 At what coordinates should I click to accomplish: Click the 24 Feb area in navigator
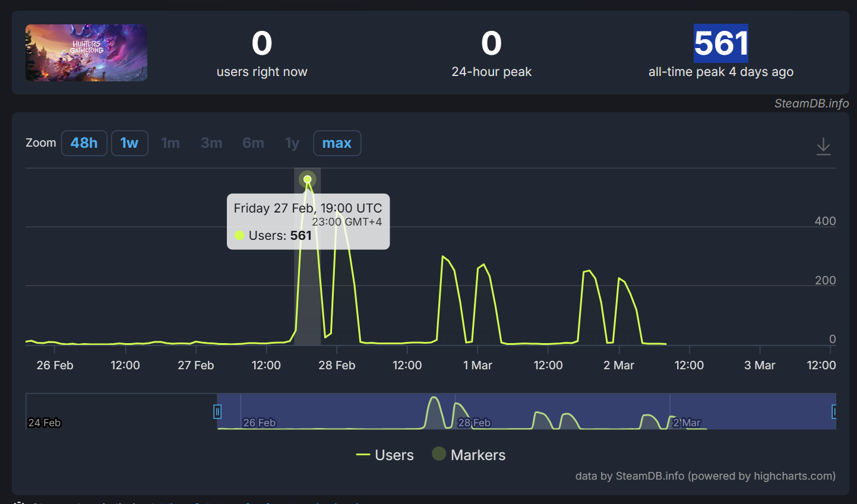coord(45,423)
